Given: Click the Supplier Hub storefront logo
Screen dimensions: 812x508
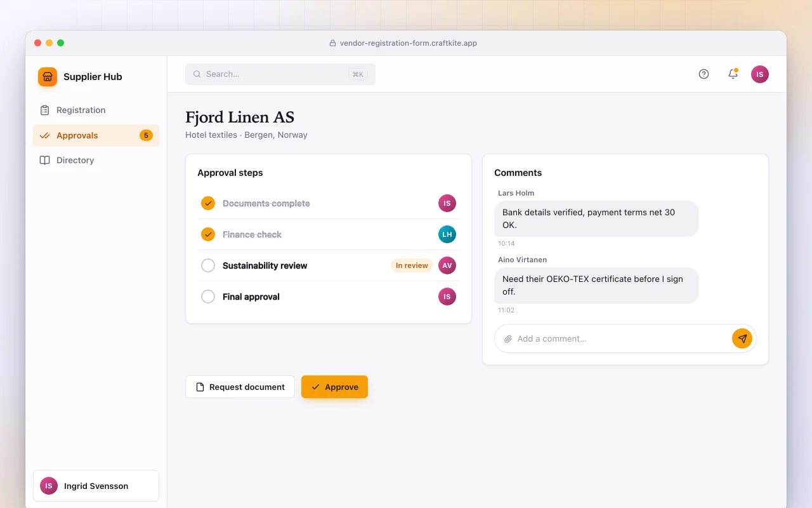Looking at the screenshot, I should pos(48,77).
